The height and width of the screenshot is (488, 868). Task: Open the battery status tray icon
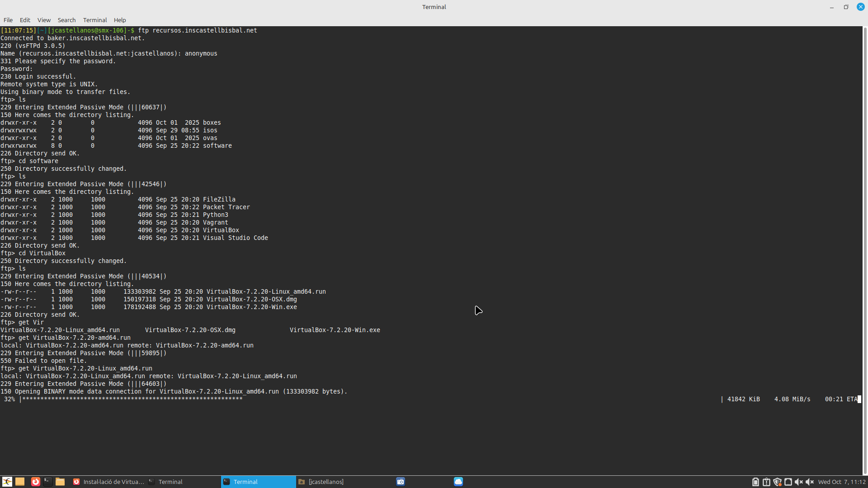pyautogui.click(x=755, y=482)
